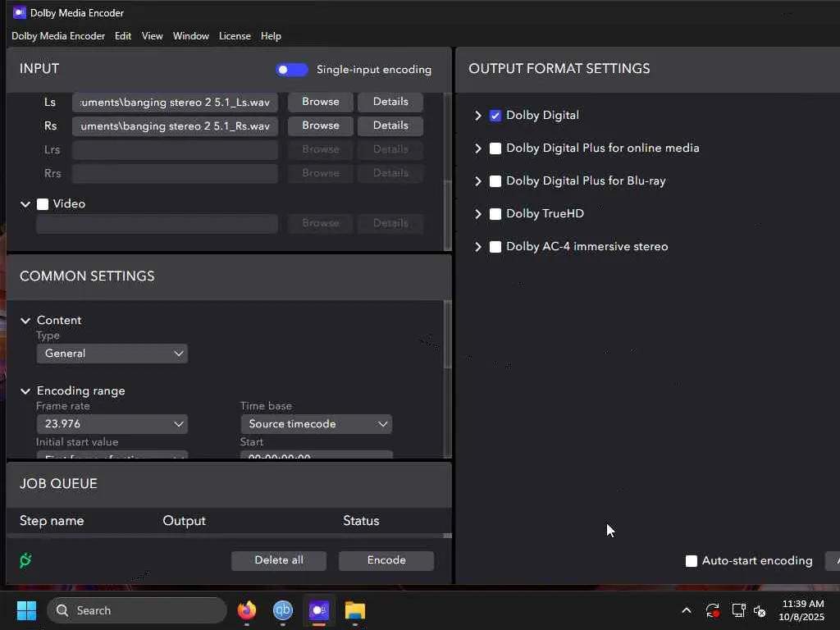
Task: Open the Help menu
Action: click(x=271, y=36)
